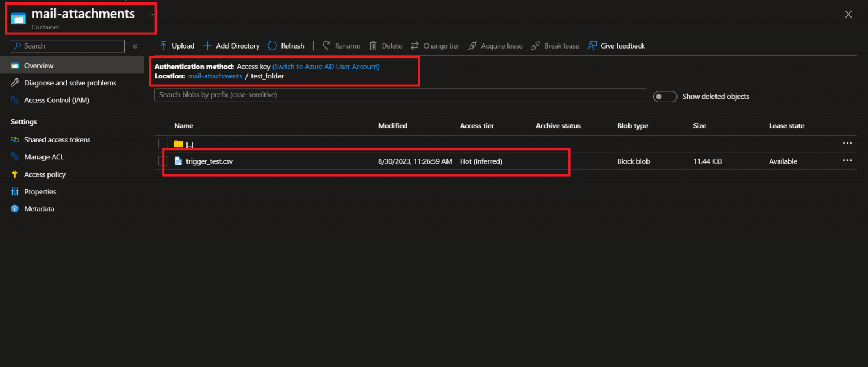Image resolution: width=868 pixels, height=367 pixels.
Task: Collapse the left sidebar with the chevron
Action: (135, 46)
